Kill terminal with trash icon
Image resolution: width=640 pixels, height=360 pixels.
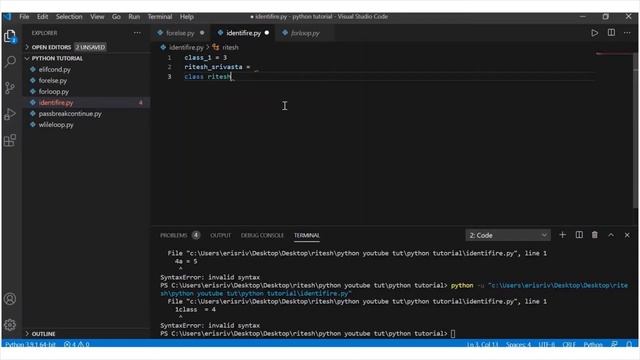[x=595, y=235]
